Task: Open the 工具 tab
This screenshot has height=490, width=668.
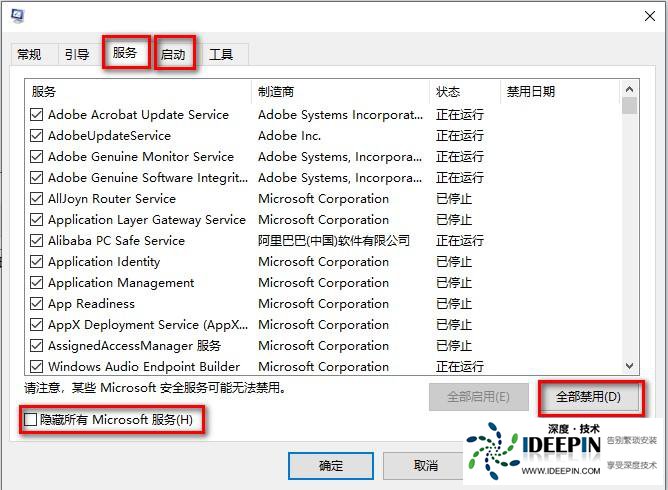Action: tap(221, 55)
